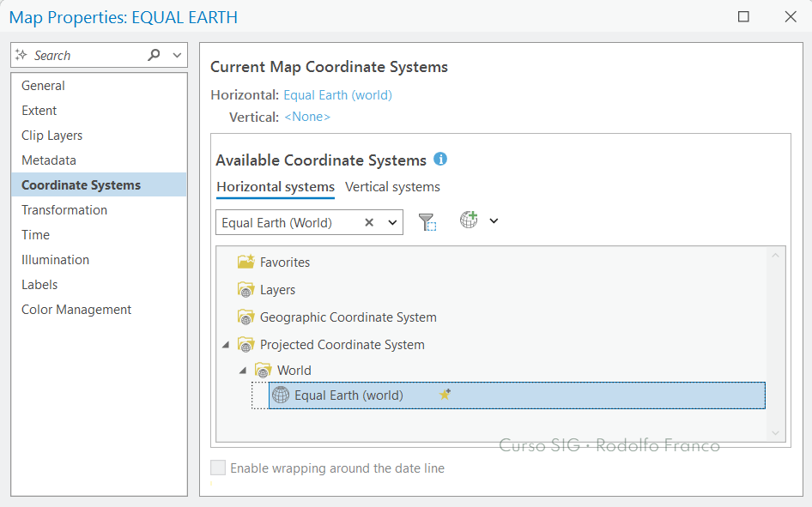This screenshot has height=507, width=812.
Task: Switch to the Vertical systems tab
Action: coord(392,187)
